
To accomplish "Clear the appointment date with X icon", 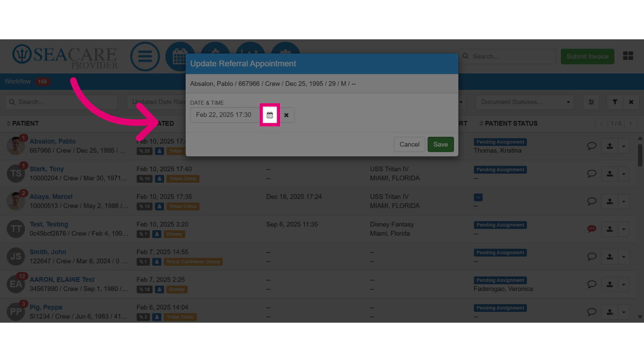I will pyautogui.click(x=286, y=115).
